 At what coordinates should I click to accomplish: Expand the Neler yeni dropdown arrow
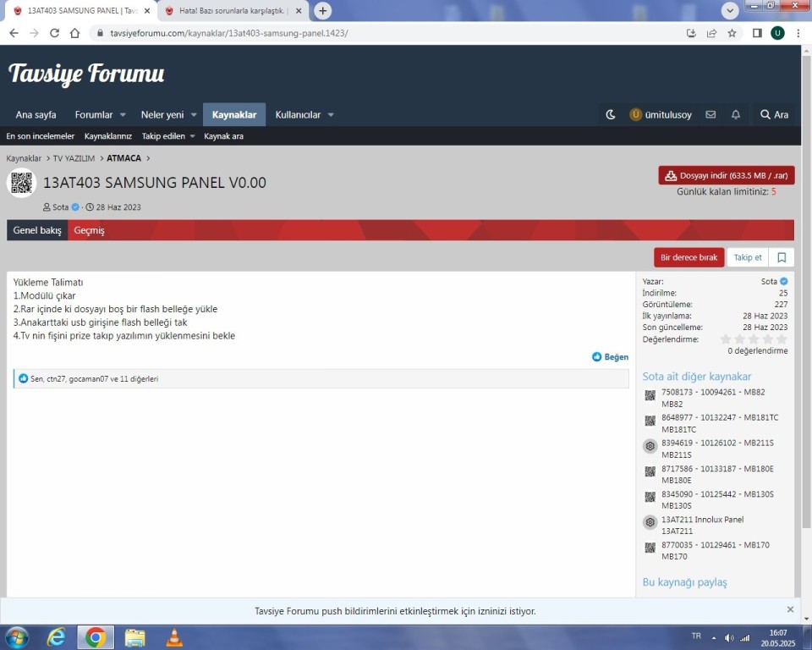(194, 114)
